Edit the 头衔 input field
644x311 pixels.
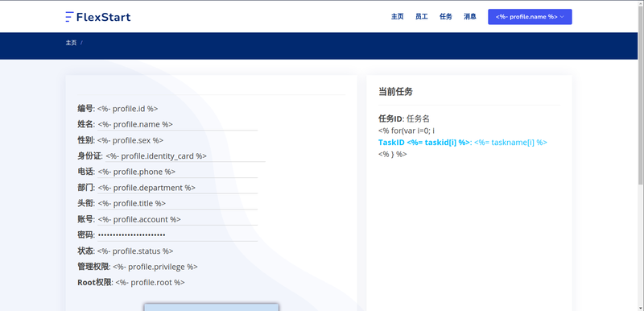177,203
